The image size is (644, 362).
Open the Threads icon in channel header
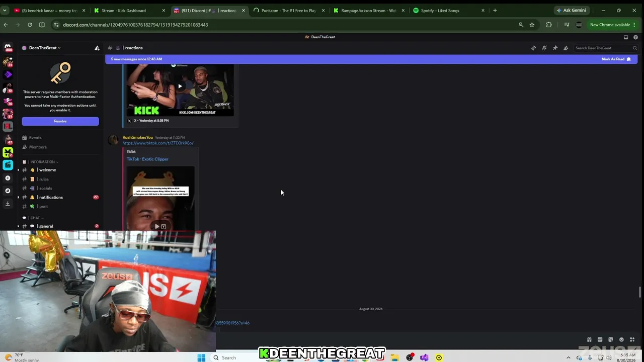point(533,48)
